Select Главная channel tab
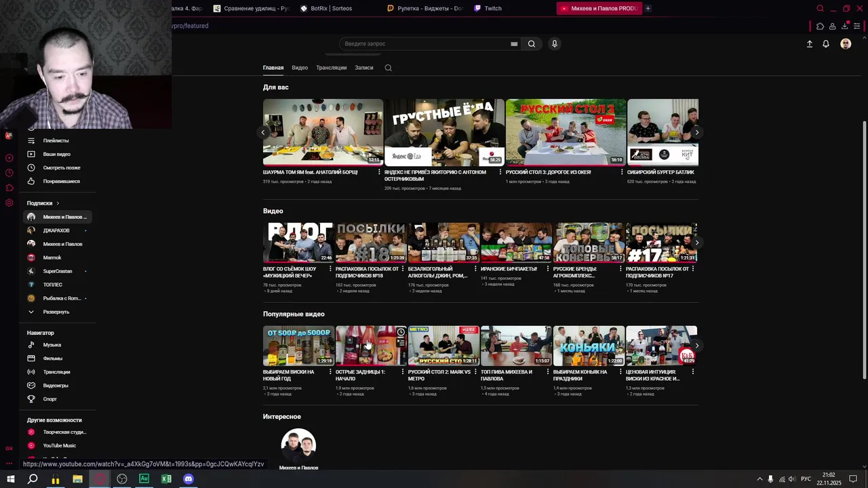868x488 pixels. [x=273, y=68]
